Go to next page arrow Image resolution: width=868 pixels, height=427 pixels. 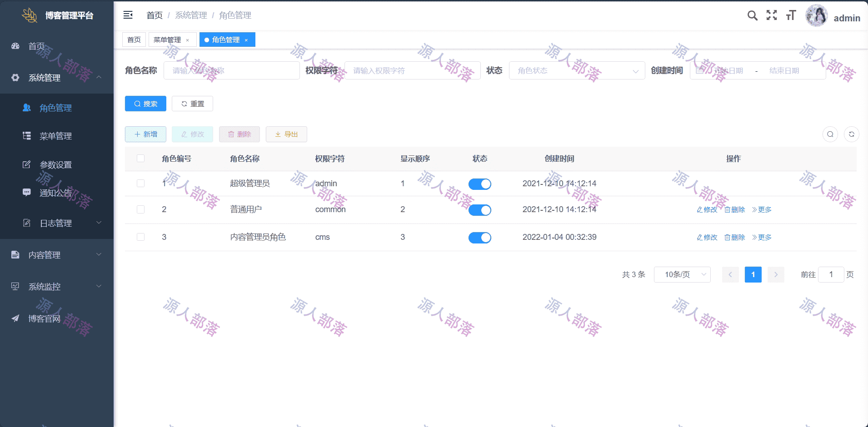776,274
